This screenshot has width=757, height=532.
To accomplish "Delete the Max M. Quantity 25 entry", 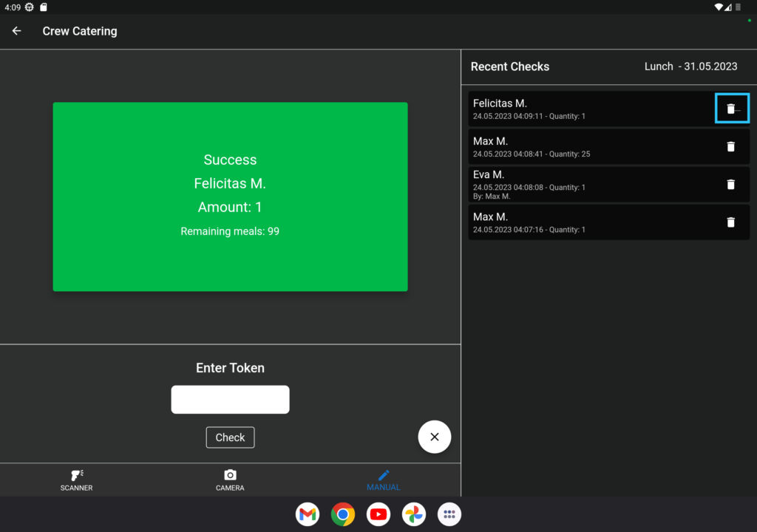I will point(730,147).
